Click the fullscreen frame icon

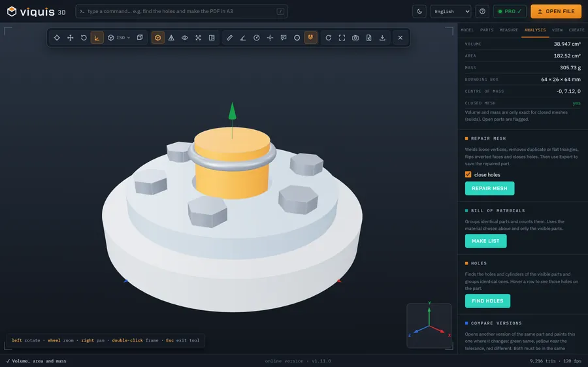coord(342,38)
